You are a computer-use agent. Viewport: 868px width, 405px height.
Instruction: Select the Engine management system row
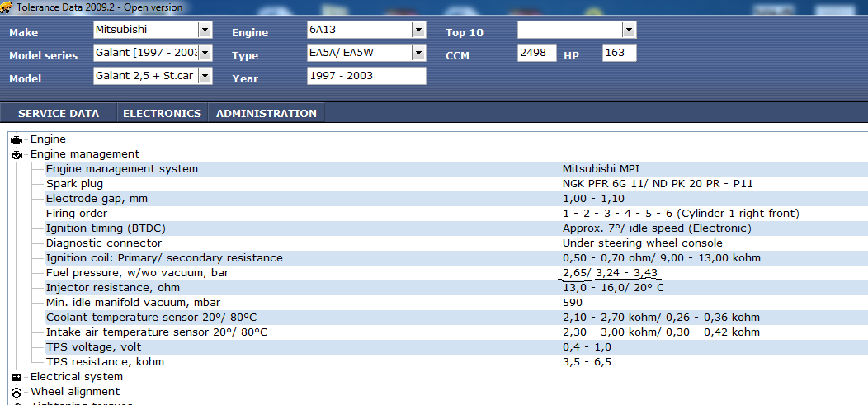coord(455,169)
